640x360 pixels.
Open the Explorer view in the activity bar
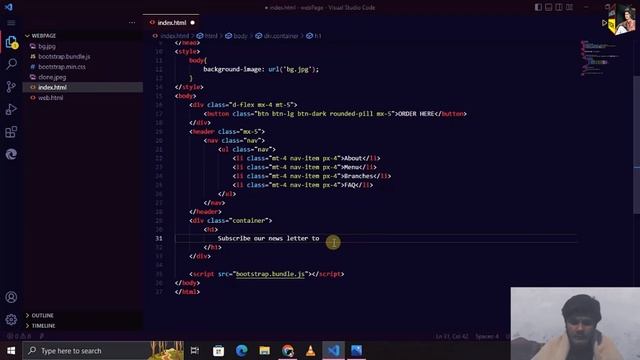[x=11, y=42]
